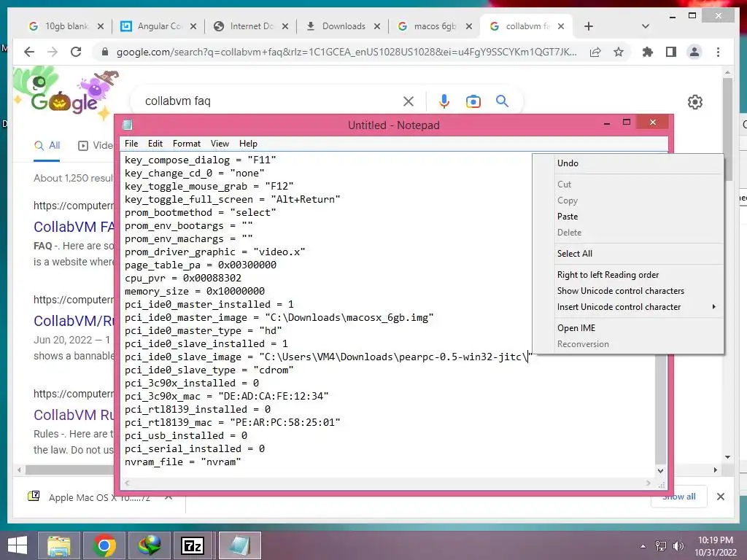Start Google voice search microphone
Screen dimensions: 747x560
[x=444, y=101]
